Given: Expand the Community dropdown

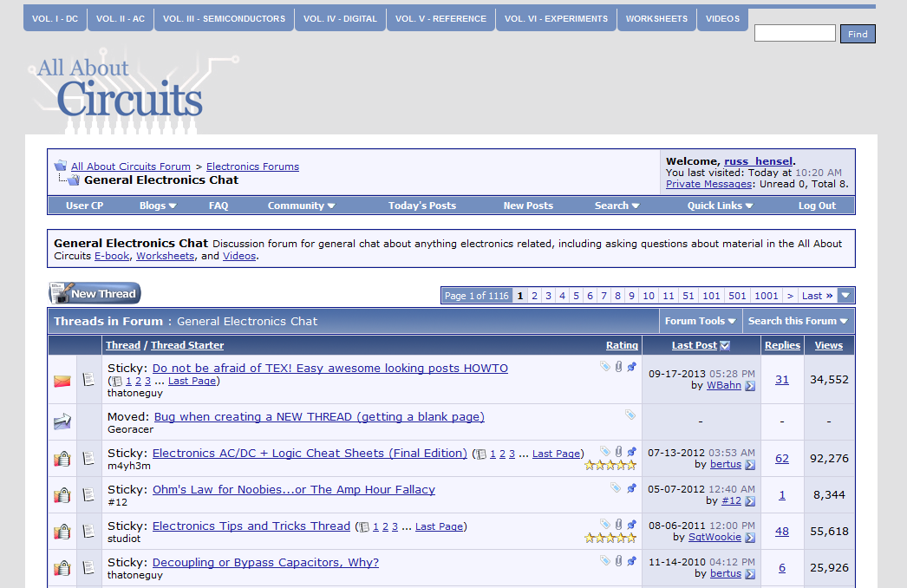Looking at the screenshot, I should (301, 206).
